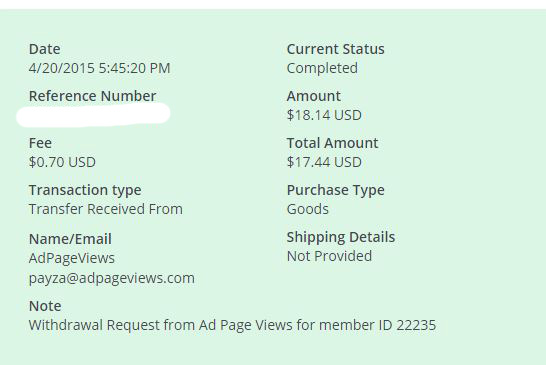This screenshot has width=546, height=365.
Task: Click the payza@adpageviews.com email address
Action: point(112,278)
